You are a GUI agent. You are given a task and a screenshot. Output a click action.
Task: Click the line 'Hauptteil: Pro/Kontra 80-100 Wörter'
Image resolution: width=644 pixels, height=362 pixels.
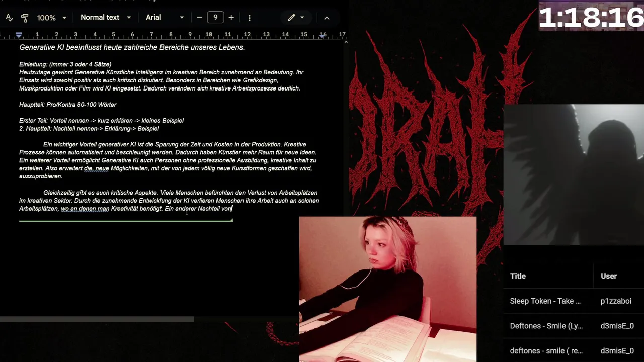point(68,105)
